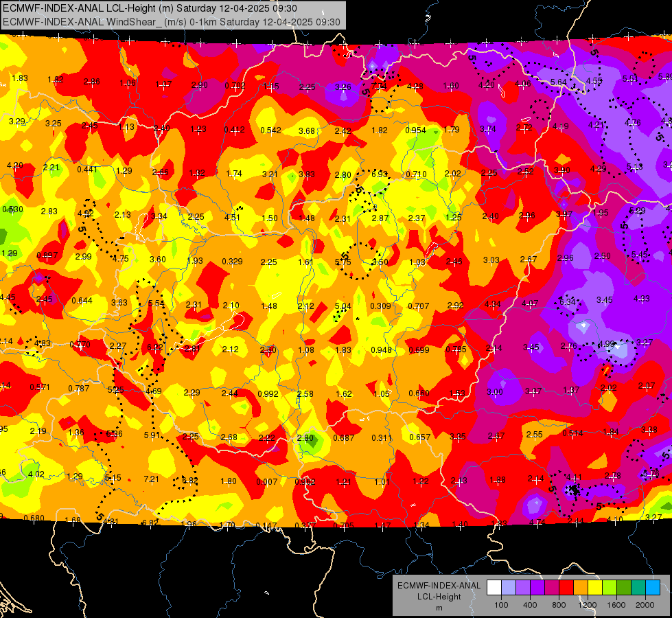Click the legend label 100

(501, 605)
